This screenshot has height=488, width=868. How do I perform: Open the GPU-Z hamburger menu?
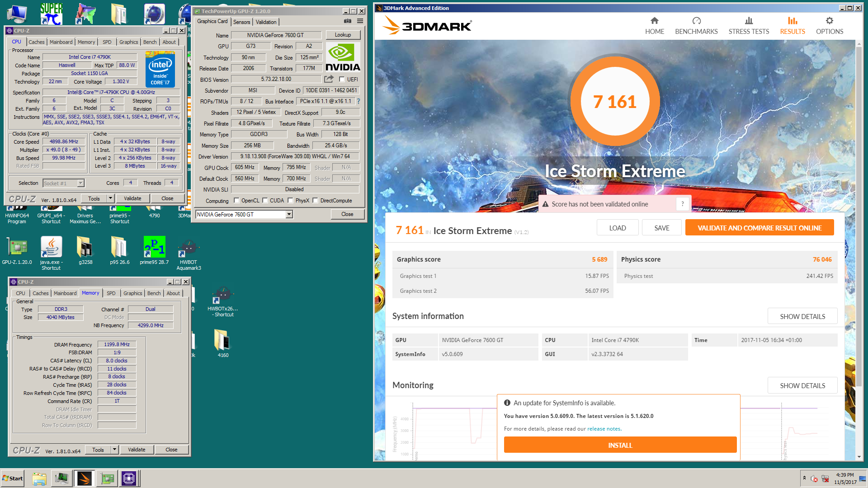point(360,21)
